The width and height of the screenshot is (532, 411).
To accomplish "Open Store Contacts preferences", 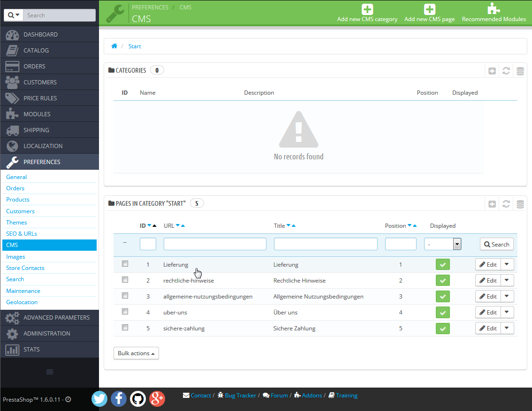I will 25,268.
